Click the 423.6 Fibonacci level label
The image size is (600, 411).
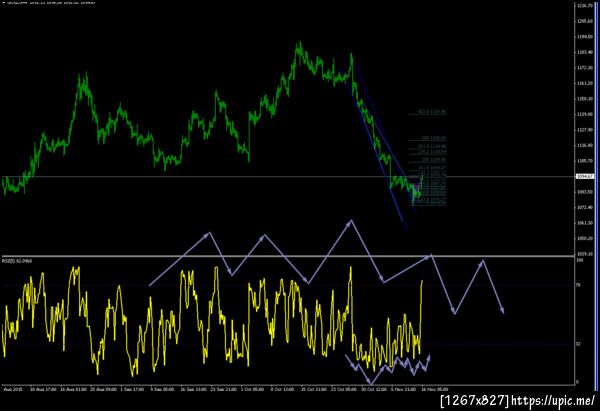click(432, 112)
